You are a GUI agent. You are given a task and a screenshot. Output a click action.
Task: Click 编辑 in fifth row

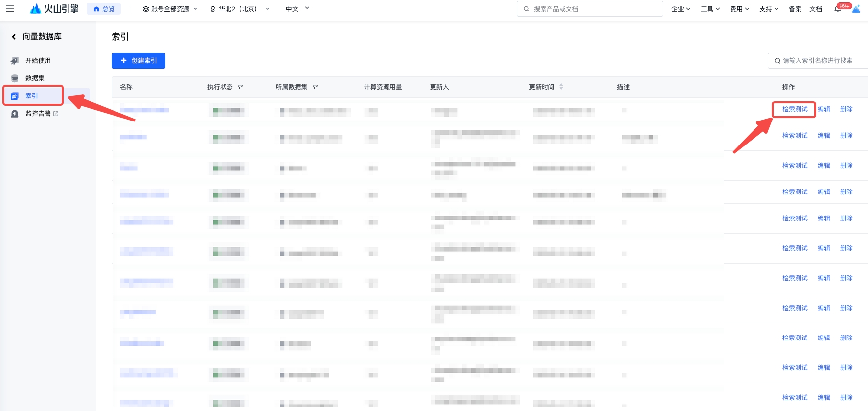pyautogui.click(x=824, y=218)
